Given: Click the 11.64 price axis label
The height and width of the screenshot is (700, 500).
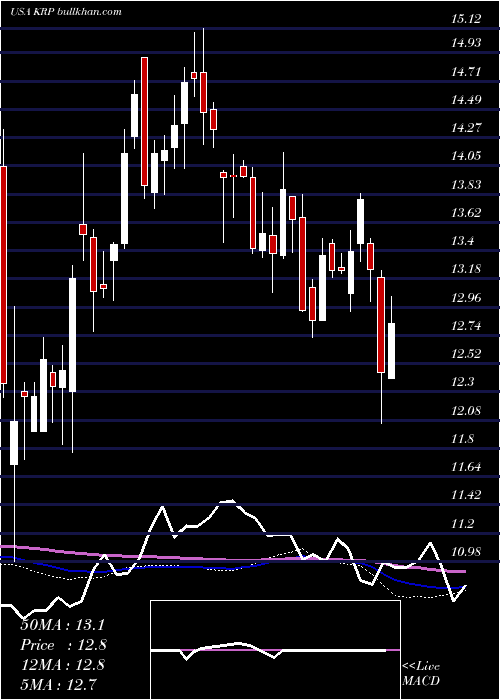Looking at the screenshot, I should (x=466, y=467).
